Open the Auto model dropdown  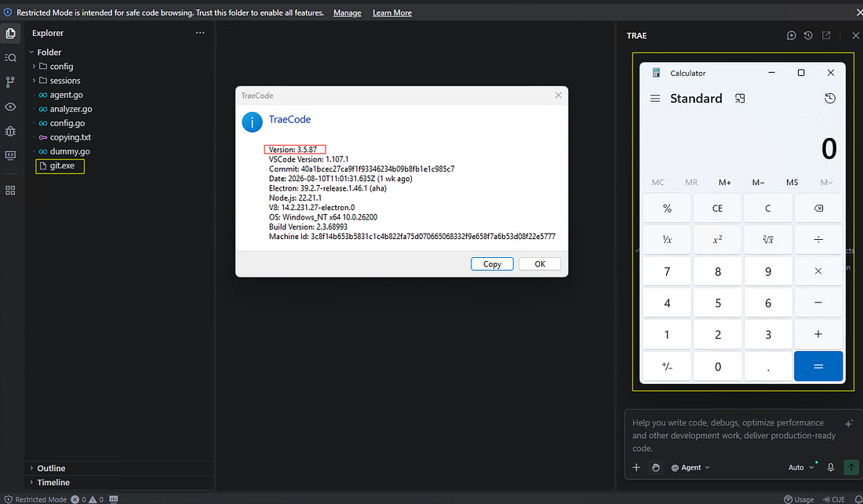point(801,467)
